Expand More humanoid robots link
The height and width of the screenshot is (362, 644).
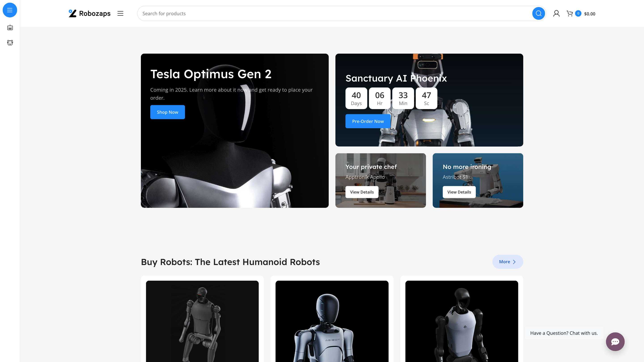(508, 262)
